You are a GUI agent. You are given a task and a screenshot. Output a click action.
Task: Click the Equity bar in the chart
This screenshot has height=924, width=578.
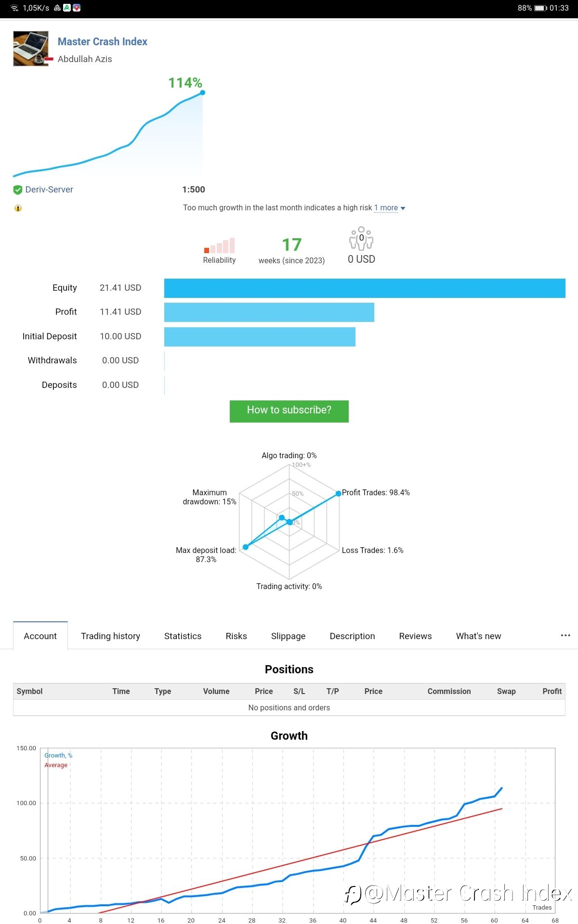(365, 288)
